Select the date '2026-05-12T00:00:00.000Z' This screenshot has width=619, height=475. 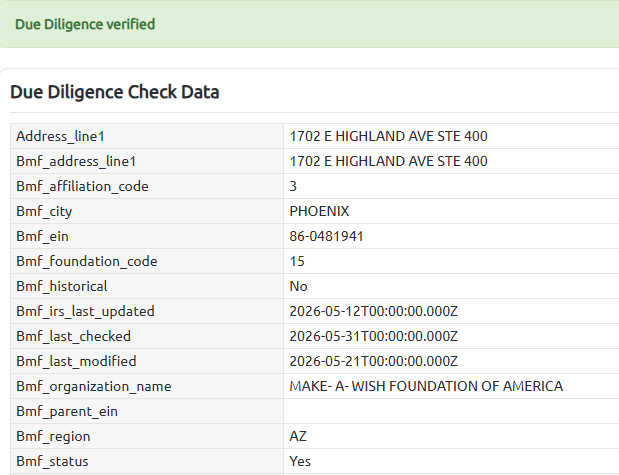point(373,311)
